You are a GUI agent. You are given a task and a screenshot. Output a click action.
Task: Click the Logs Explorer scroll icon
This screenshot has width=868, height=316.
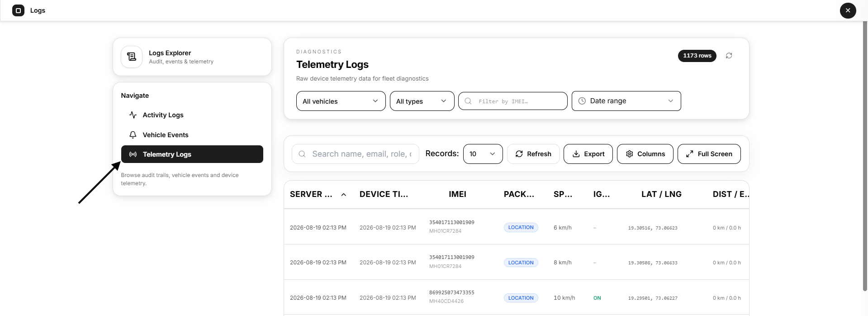pyautogui.click(x=132, y=57)
